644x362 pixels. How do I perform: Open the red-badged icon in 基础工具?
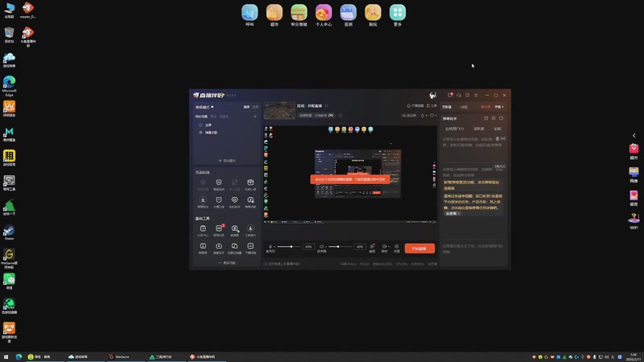tap(219, 230)
